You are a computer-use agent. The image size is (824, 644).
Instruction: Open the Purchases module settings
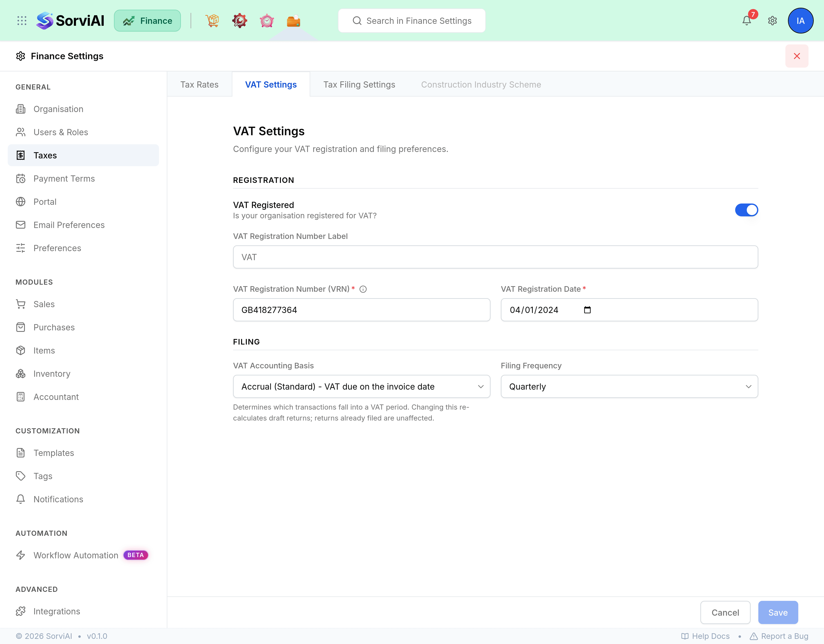[x=83, y=327]
